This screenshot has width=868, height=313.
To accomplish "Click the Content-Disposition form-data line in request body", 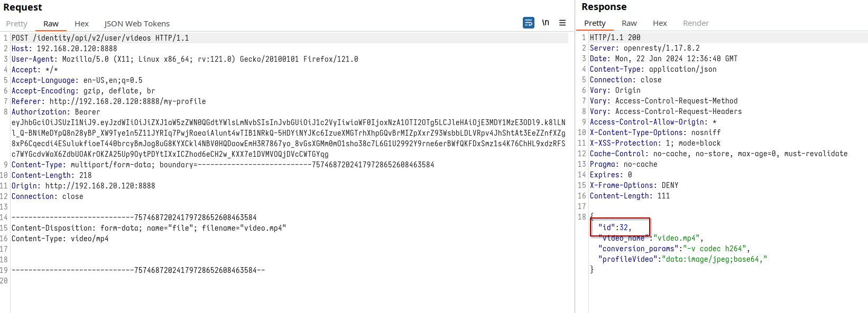I will pyautogui.click(x=149, y=228).
